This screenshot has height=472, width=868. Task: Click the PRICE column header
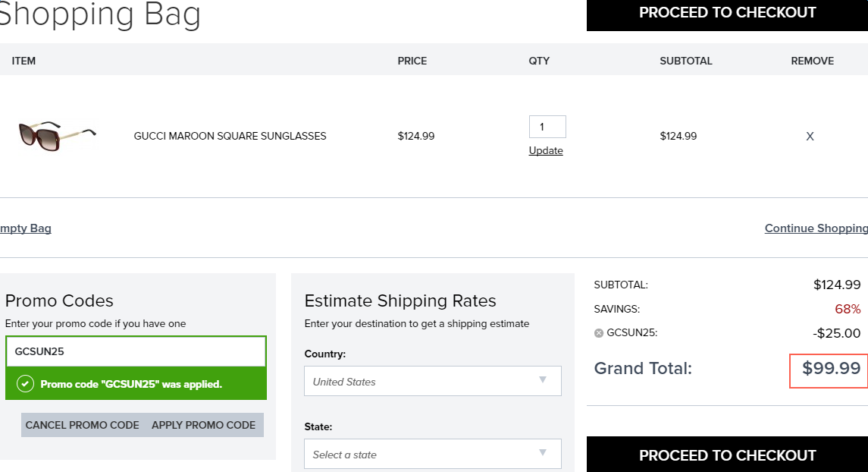coord(412,61)
